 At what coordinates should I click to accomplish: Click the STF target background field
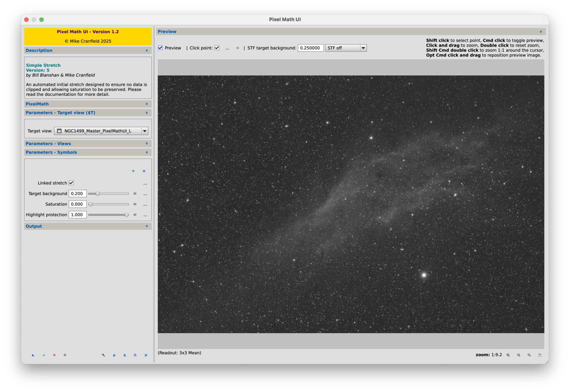310,48
